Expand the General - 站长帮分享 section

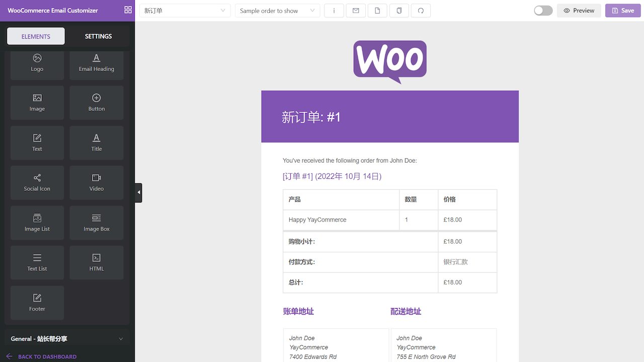click(x=67, y=339)
